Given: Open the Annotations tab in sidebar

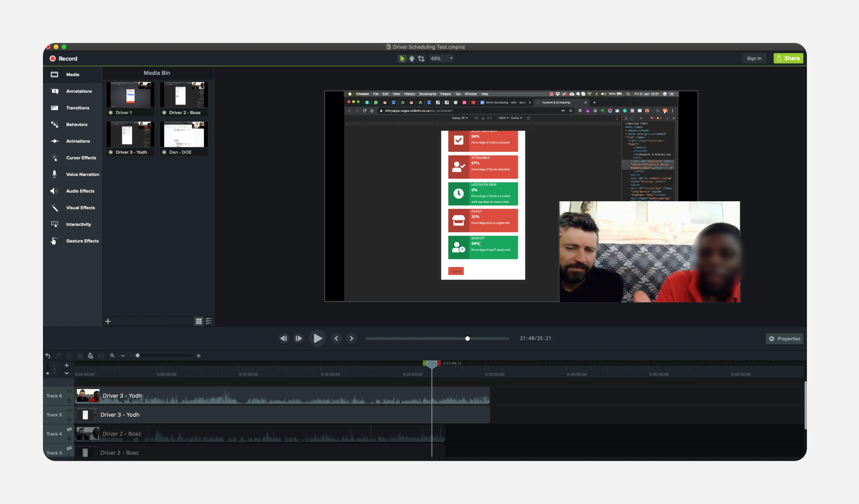Looking at the screenshot, I should (x=79, y=91).
